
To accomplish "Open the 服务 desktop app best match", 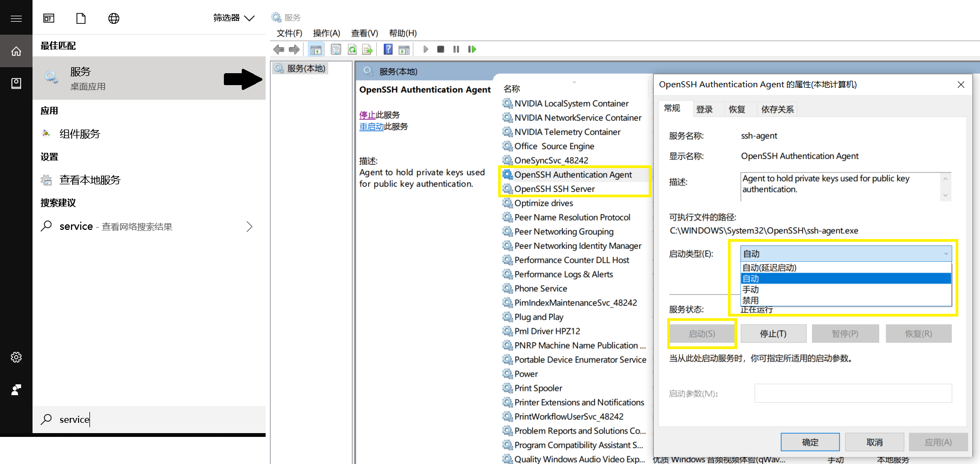I will pyautogui.click(x=149, y=78).
